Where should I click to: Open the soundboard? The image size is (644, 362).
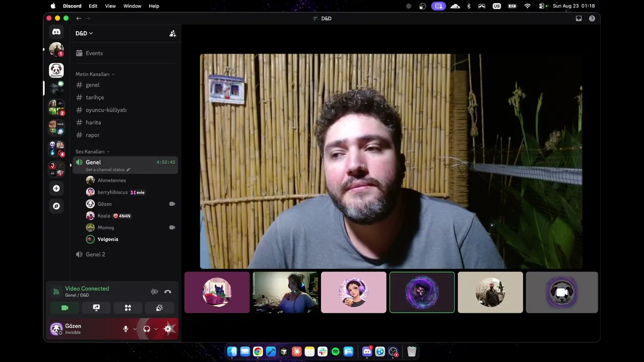point(159,308)
